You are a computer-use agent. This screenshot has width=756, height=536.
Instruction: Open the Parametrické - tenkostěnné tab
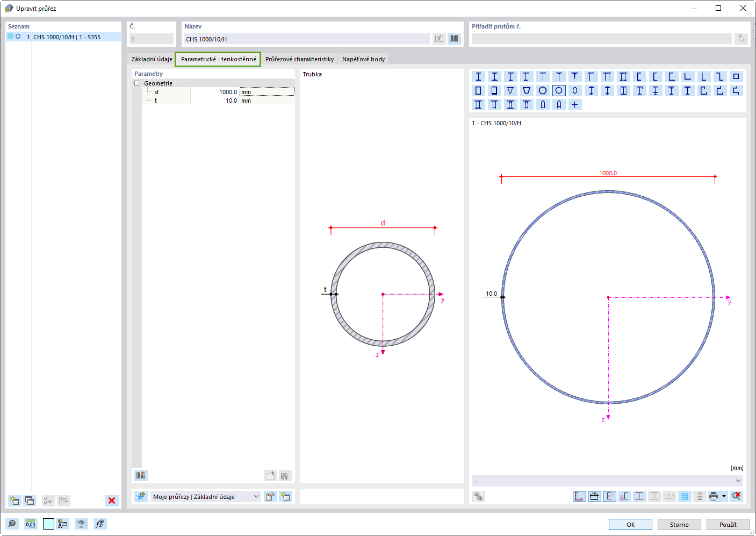coord(218,59)
